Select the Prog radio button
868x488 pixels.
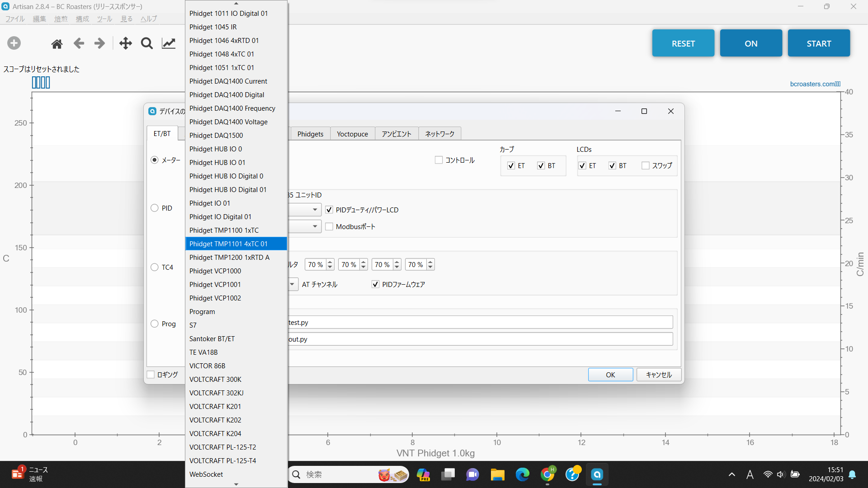pyautogui.click(x=155, y=324)
